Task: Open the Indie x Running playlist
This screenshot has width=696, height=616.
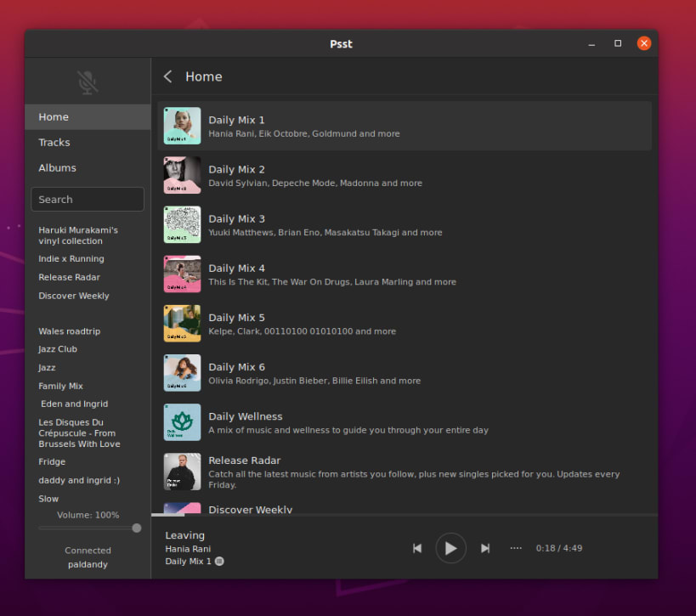Action: click(x=71, y=259)
